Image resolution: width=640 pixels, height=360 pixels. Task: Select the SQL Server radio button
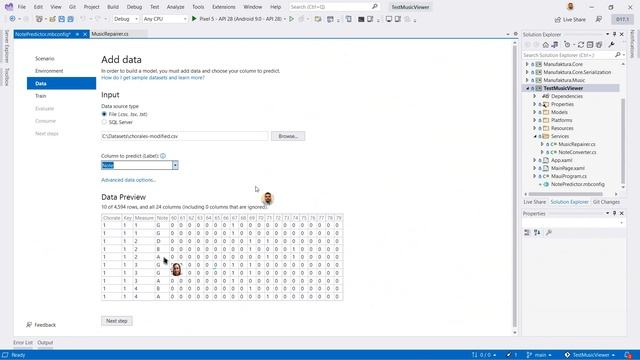tap(104, 122)
